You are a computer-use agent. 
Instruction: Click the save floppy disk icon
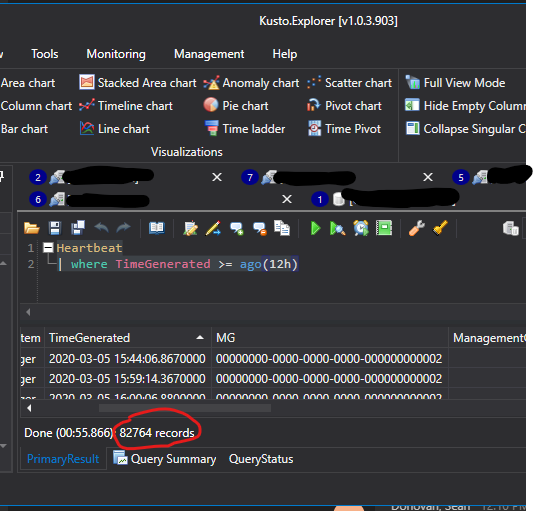tap(55, 228)
